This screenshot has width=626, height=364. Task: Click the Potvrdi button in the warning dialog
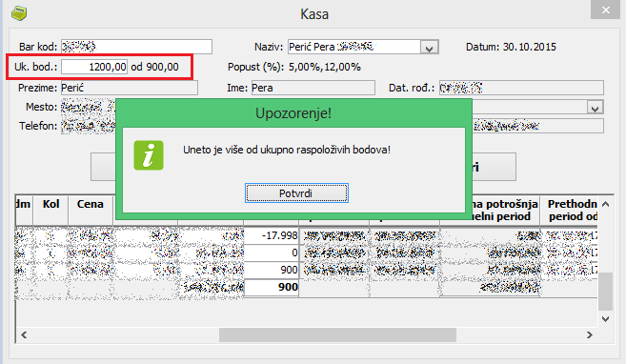296,193
